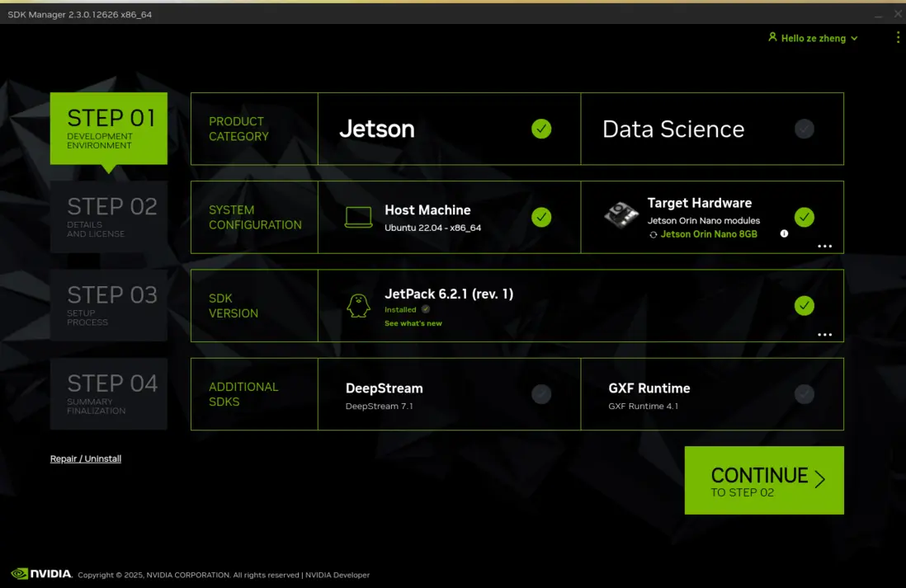Viewport: 906px width, 588px height.
Task: Click the NVIDIA logo in the footer
Action: [41, 573]
